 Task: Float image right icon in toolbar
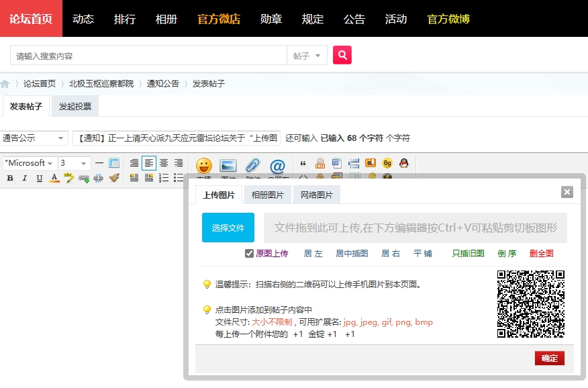(x=149, y=178)
